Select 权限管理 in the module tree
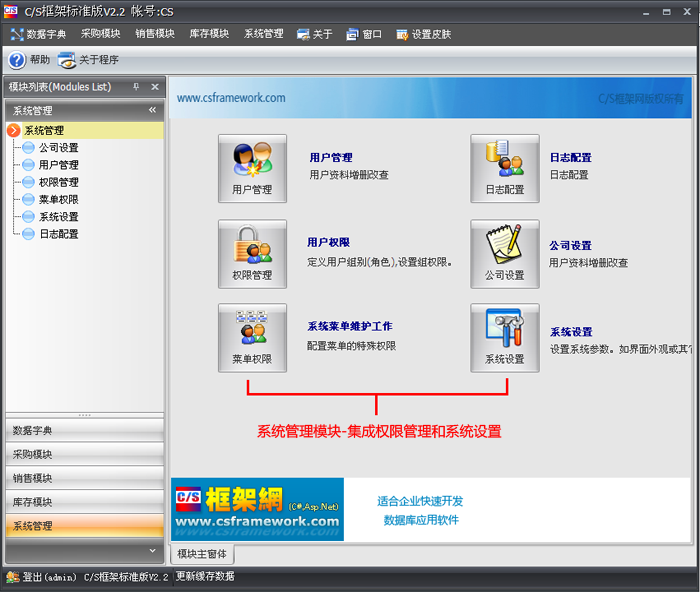 pyautogui.click(x=58, y=182)
